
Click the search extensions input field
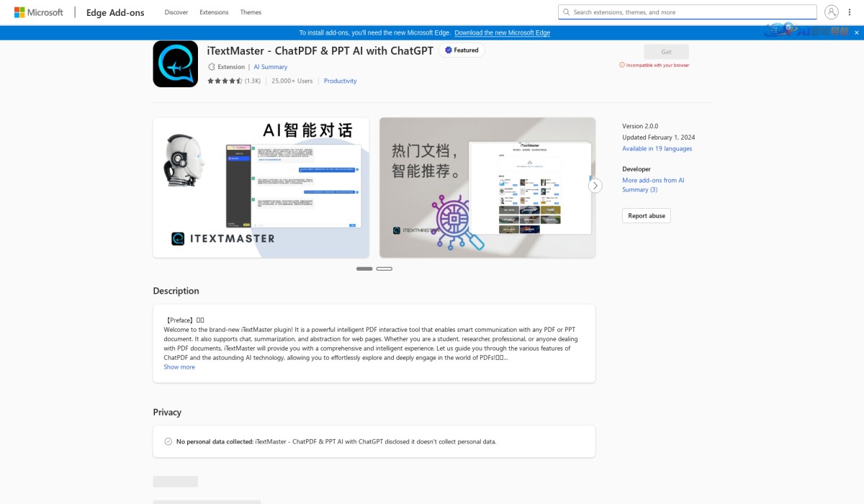pyautogui.click(x=686, y=12)
